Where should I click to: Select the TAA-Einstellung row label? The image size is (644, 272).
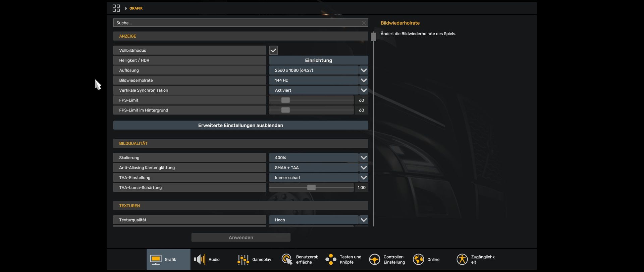[x=190, y=178]
